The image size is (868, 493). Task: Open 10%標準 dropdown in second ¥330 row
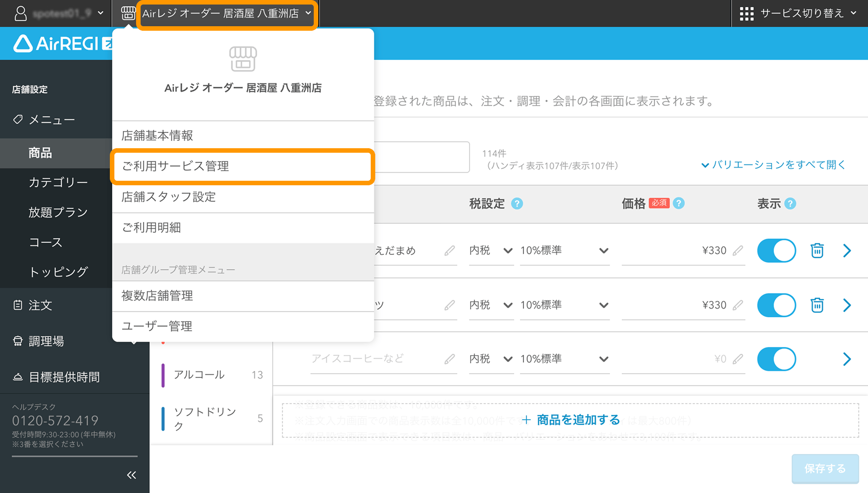click(x=564, y=305)
